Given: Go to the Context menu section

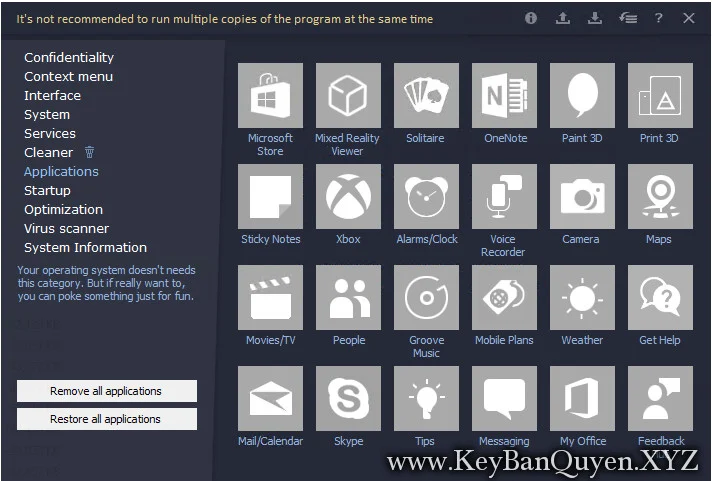Looking at the screenshot, I should click(69, 76).
